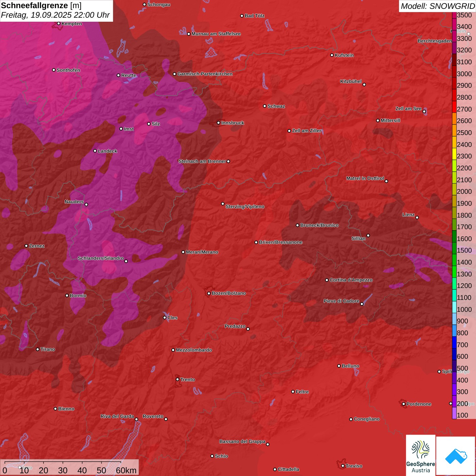Select the 700 m blue legend color
476x476 pixels.
454,342
